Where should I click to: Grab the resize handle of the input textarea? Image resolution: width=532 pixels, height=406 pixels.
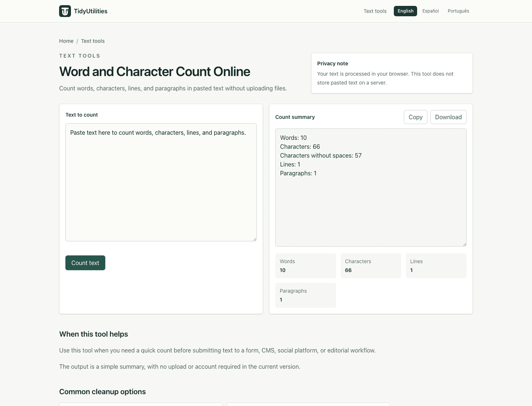tap(255, 239)
